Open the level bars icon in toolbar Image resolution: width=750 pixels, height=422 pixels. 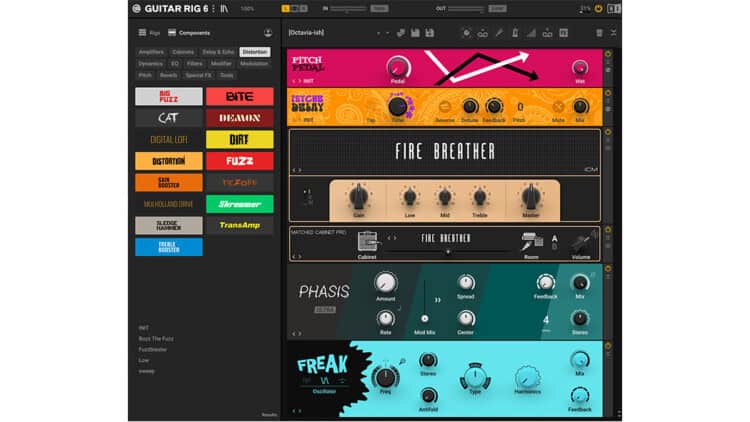point(531,33)
